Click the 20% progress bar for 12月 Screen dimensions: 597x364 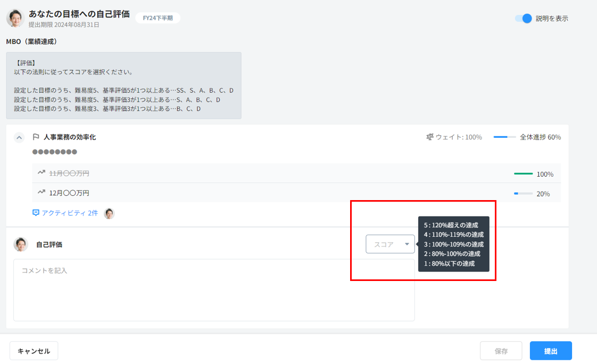pos(523,194)
